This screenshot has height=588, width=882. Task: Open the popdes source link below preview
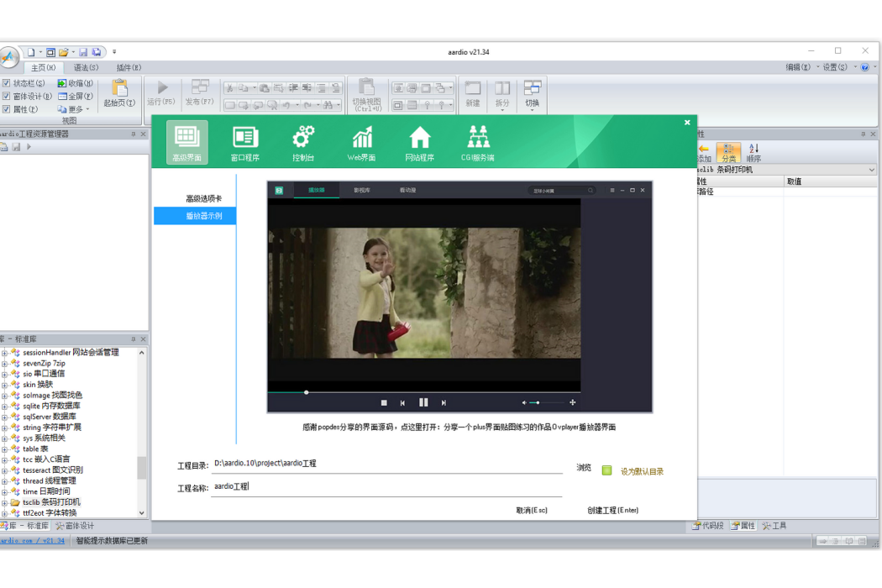[x=459, y=427]
